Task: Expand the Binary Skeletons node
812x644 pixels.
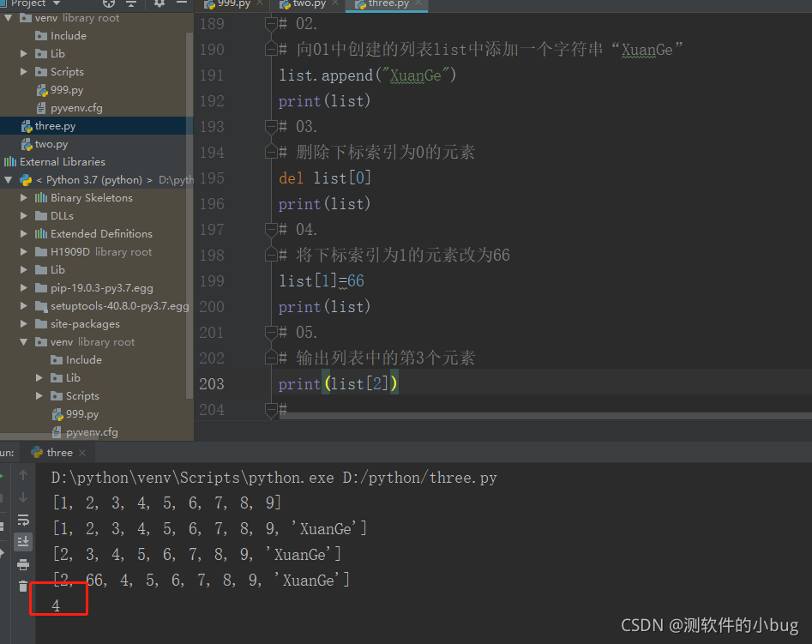Action: click(x=23, y=198)
